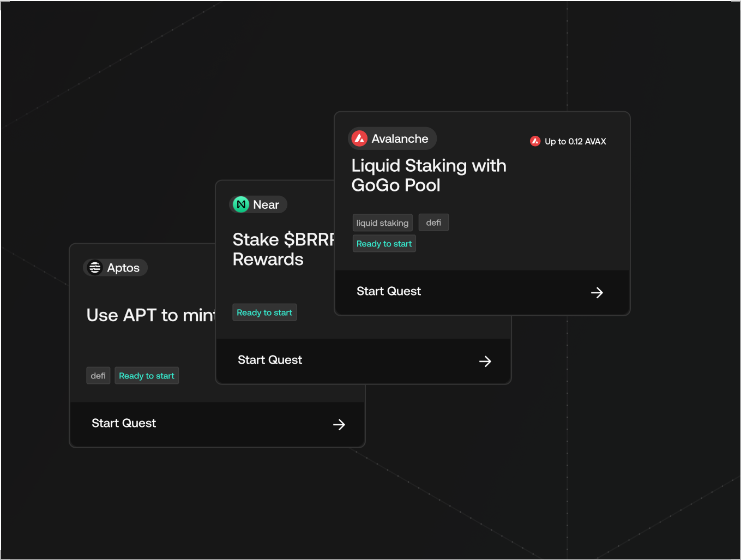The image size is (741, 560).
Task: Click the 'defi' tag on Avalanche card
Action: [x=433, y=222]
